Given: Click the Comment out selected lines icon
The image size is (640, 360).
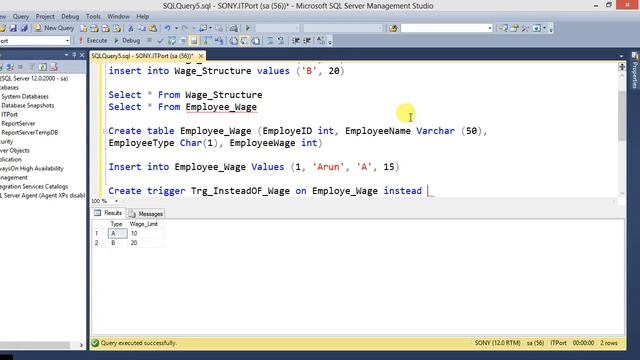Looking at the screenshot, I should 270,40.
